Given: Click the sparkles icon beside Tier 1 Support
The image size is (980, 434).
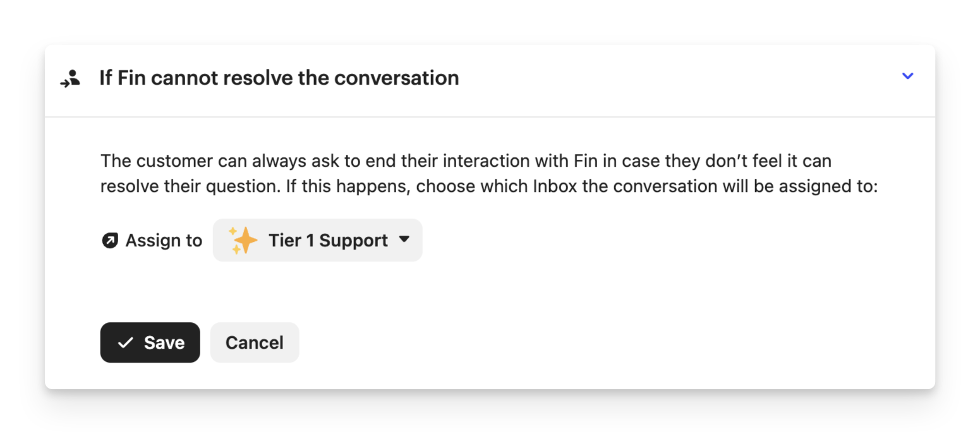Looking at the screenshot, I should 243,241.
